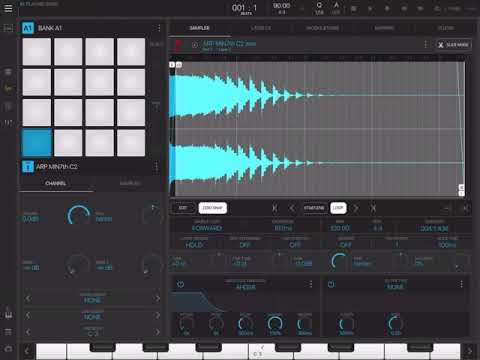Click the amplitude envelope power icon

pos(180,284)
